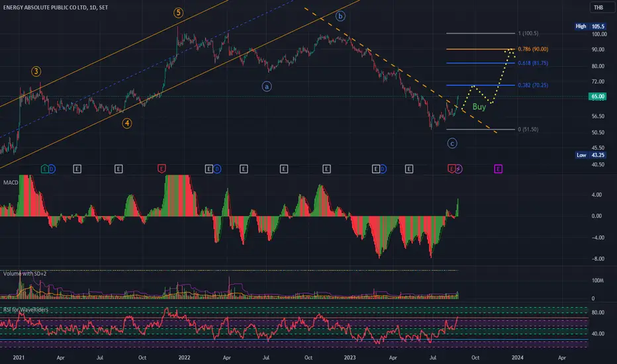Screen dimensions: 617x364
Task: Open the gray earnings marker from February 2023
Action: [x=376, y=169]
